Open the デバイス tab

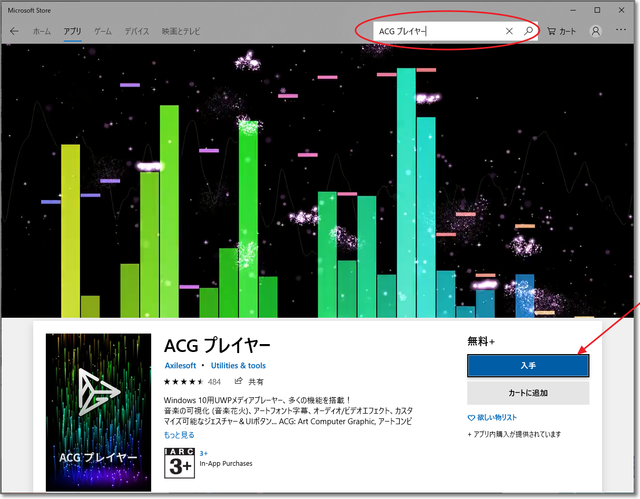pyautogui.click(x=137, y=31)
